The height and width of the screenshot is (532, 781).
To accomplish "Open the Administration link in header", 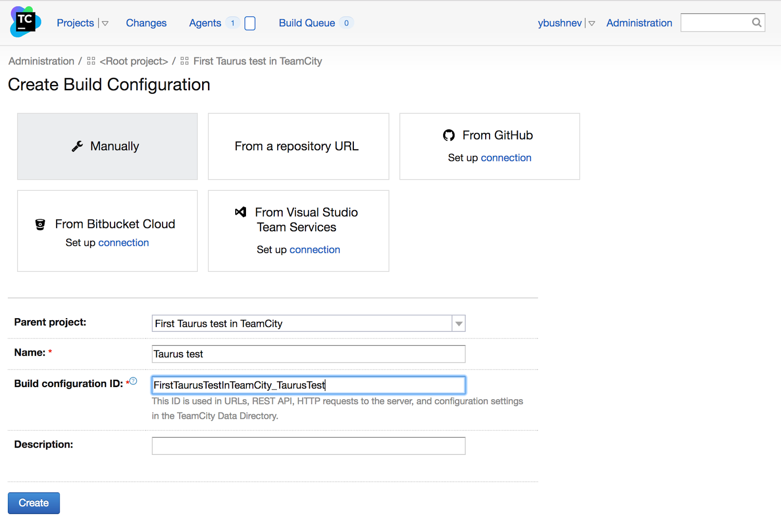I will click(x=639, y=23).
